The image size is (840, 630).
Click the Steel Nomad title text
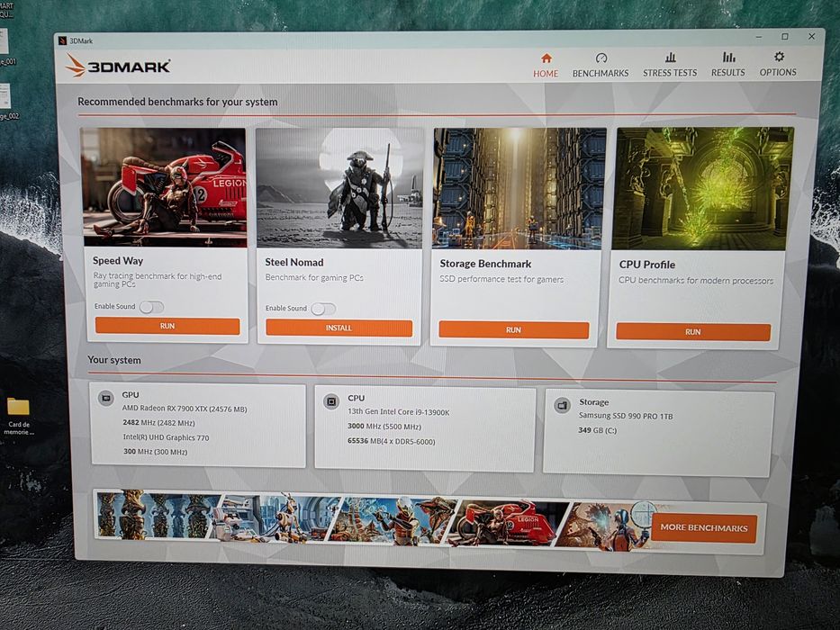coord(294,263)
